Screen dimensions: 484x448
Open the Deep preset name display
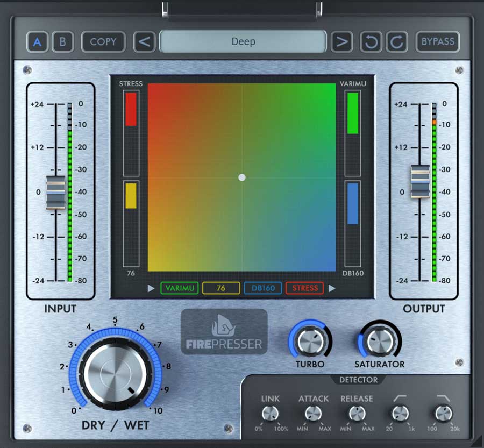coord(243,41)
